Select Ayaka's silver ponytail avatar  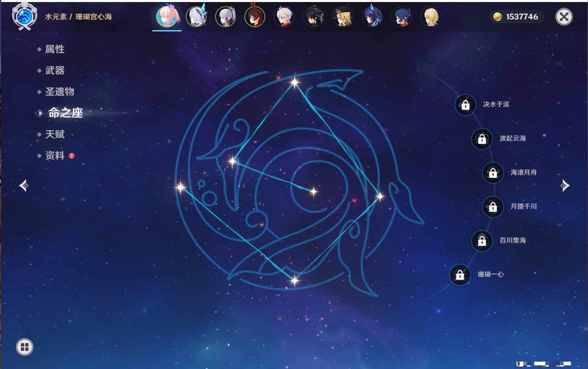tap(226, 17)
